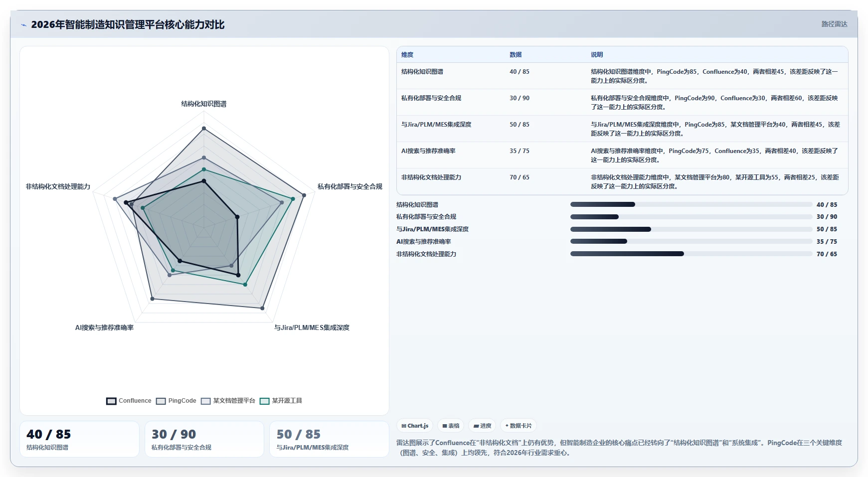The height and width of the screenshot is (477, 868).
Task: Select the 结构化知识图谱 cell in the table
Action: click(x=422, y=72)
